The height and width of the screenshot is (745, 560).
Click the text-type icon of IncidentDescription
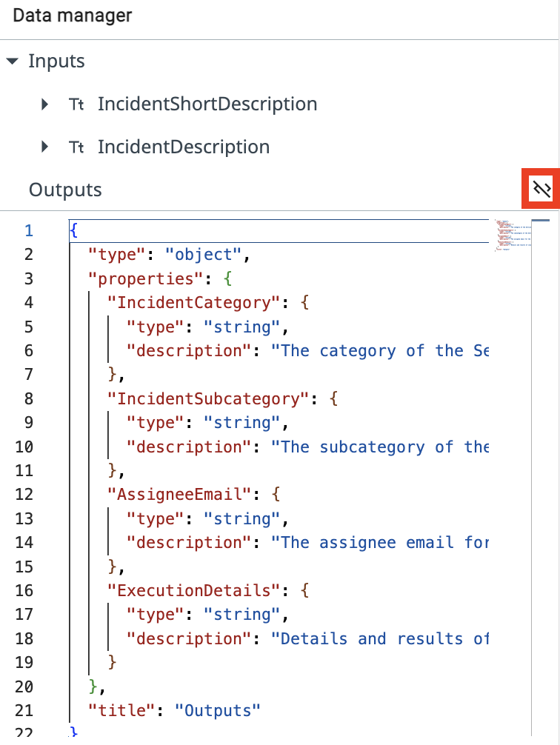pyautogui.click(x=76, y=147)
